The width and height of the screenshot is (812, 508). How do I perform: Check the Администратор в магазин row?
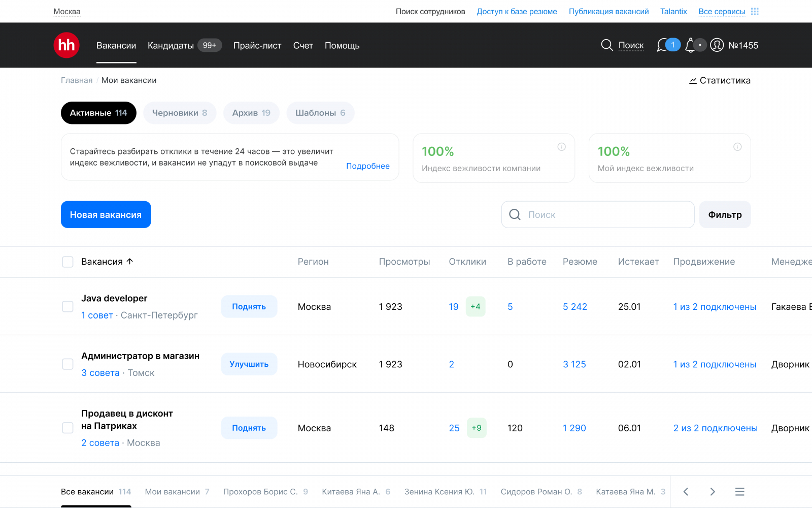tap(67, 364)
